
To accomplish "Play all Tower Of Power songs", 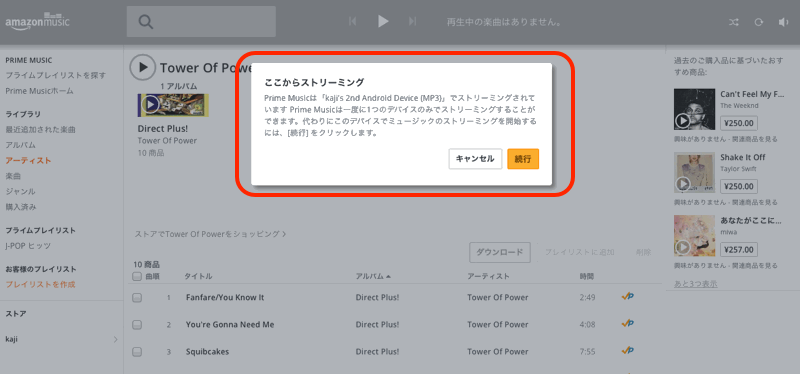I will pos(142,67).
